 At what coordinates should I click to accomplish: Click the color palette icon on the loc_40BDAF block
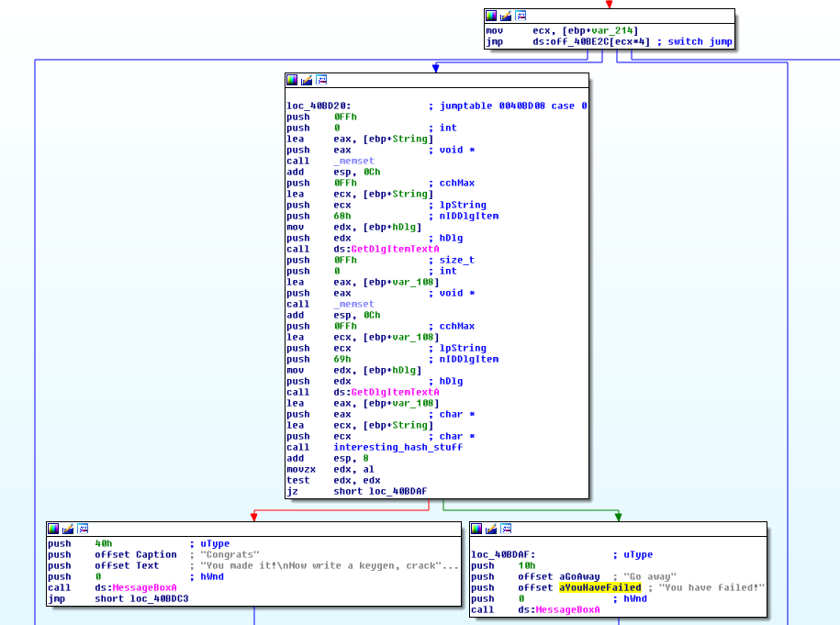click(x=476, y=529)
